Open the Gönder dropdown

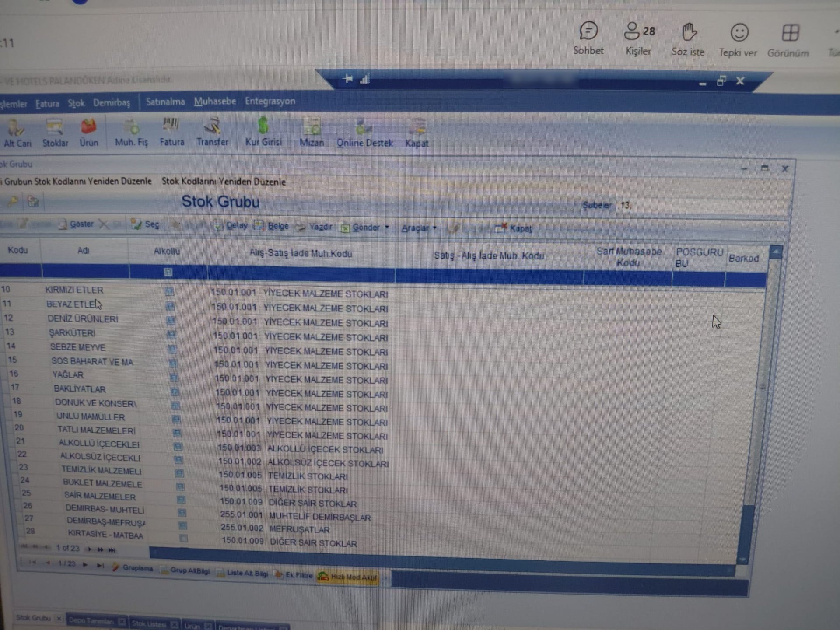coord(365,227)
